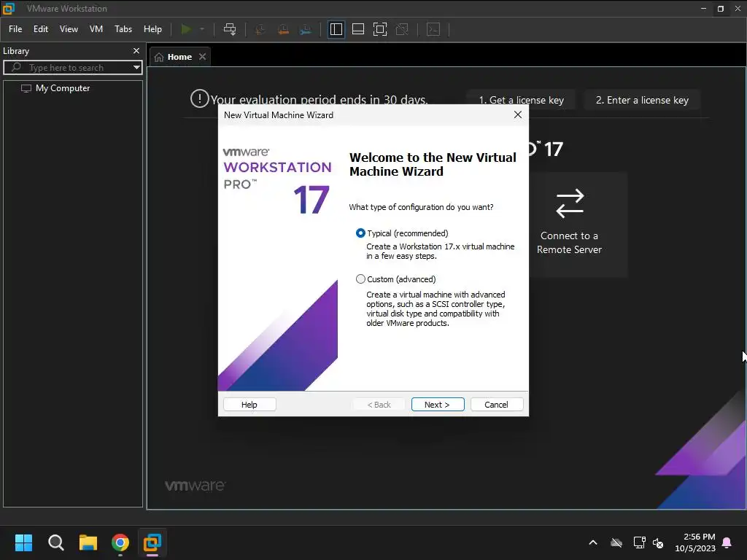747x560 pixels.
Task: Click the green Power On play icon
Action: click(x=186, y=29)
